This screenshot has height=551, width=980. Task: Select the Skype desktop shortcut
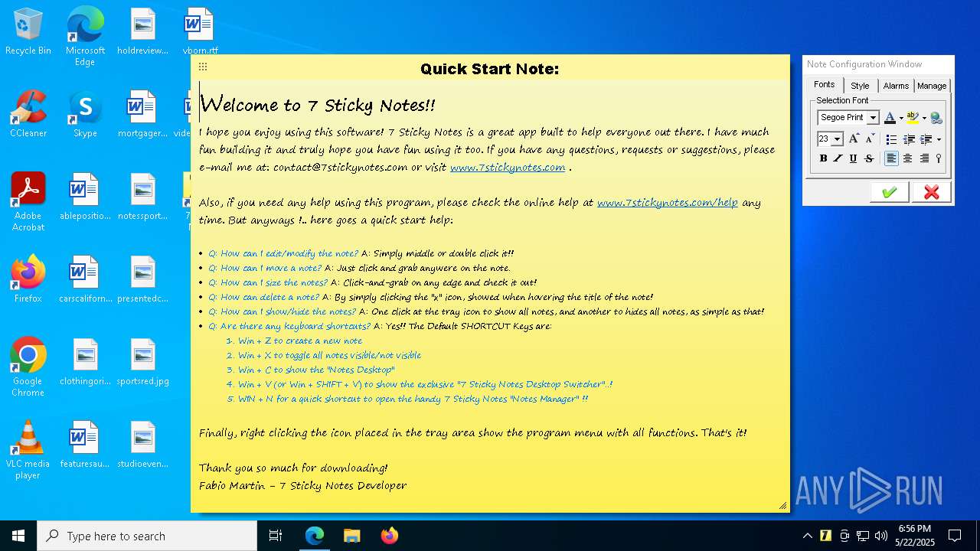85,113
